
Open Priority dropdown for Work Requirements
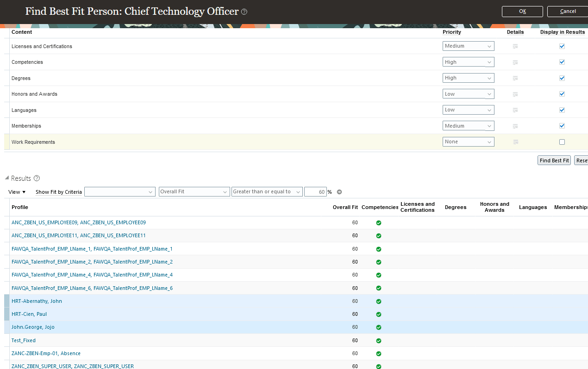tap(468, 142)
